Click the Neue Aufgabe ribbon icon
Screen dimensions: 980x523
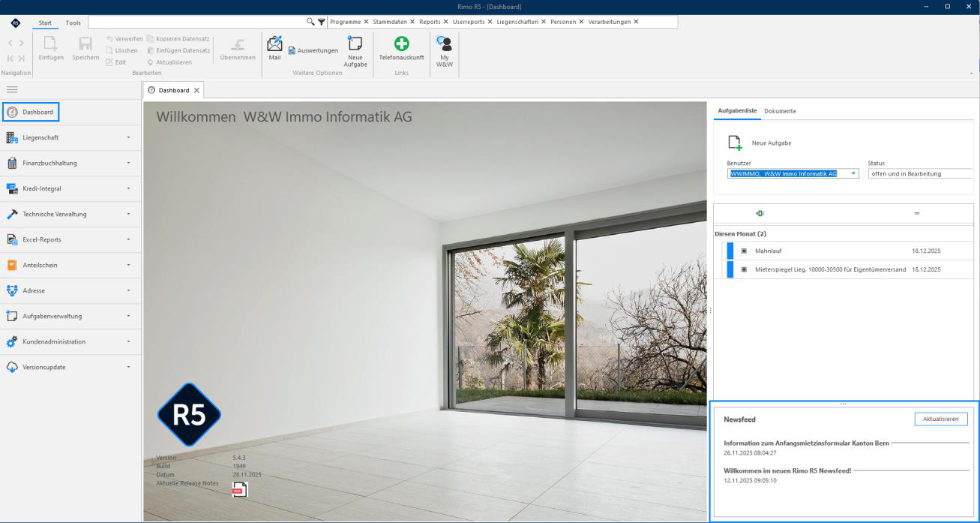coord(355,43)
